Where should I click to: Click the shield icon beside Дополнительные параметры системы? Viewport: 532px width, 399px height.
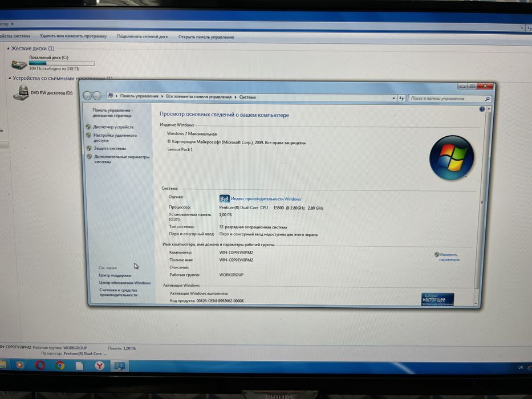click(89, 157)
